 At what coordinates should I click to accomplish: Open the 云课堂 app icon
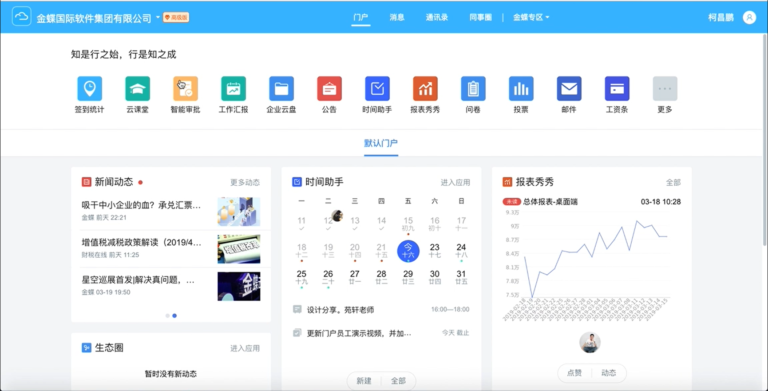pyautogui.click(x=138, y=89)
